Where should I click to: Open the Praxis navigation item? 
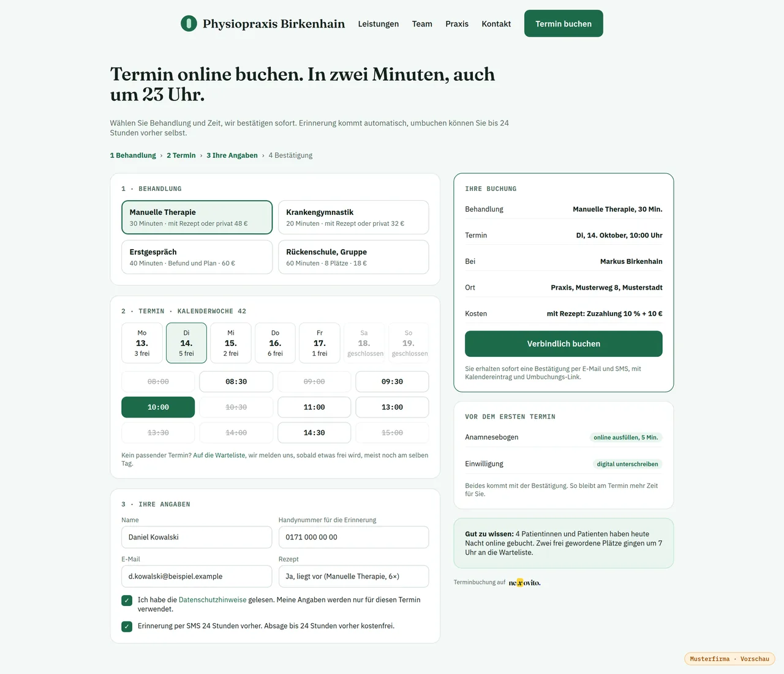click(x=457, y=24)
